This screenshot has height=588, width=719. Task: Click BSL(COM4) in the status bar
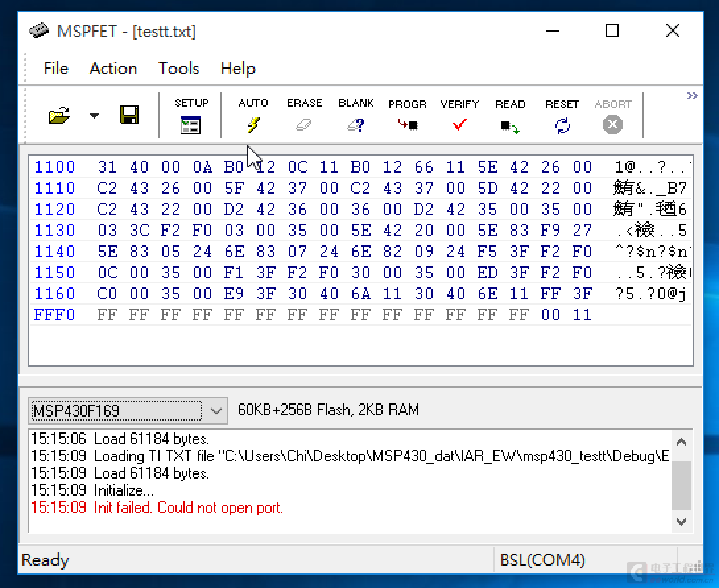pyautogui.click(x=542, y=560)
